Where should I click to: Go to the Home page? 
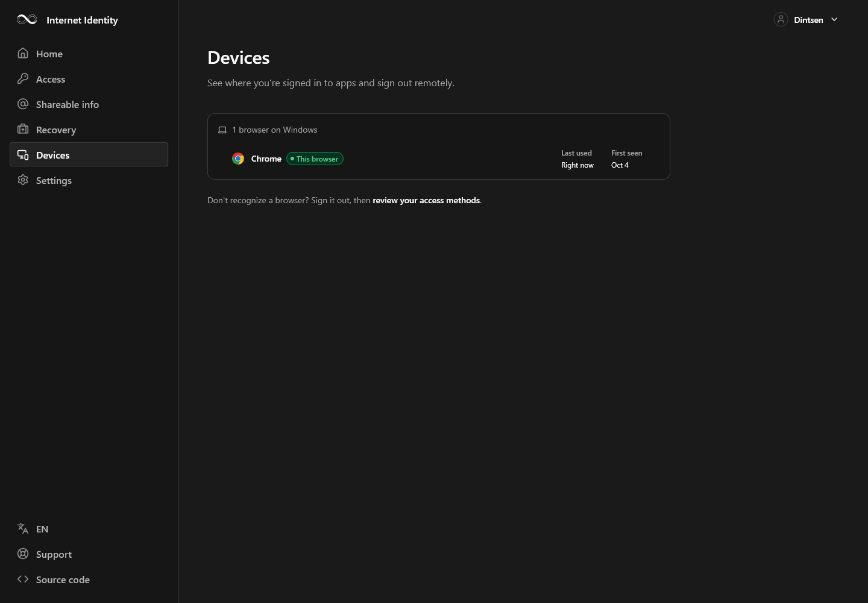89,54
